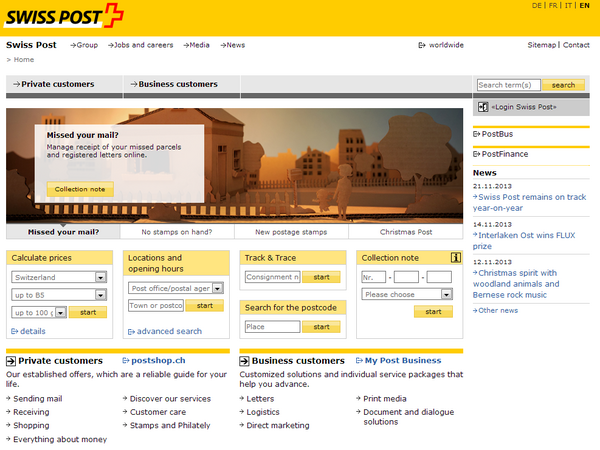Select the EN language option
This screenshot has height=450, width=600.
(x=584, y=5)
